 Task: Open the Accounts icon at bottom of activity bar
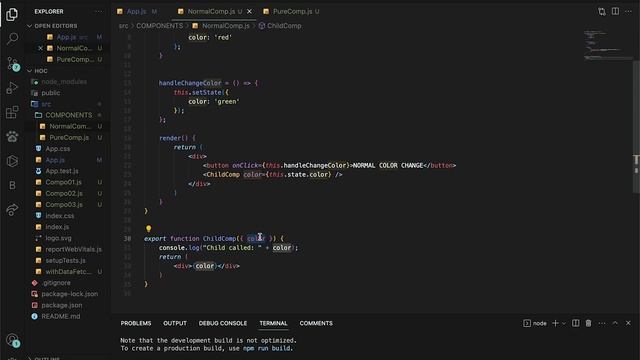pyautogui.click(x=13, y=340)
